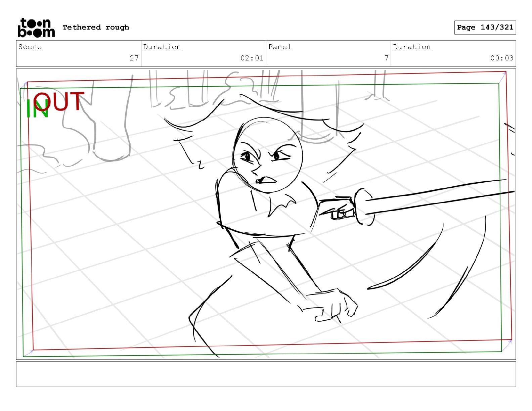Viewport: 532px width, 411px height.
Task: Click the scene duration value 02:01
Action: 252,58
